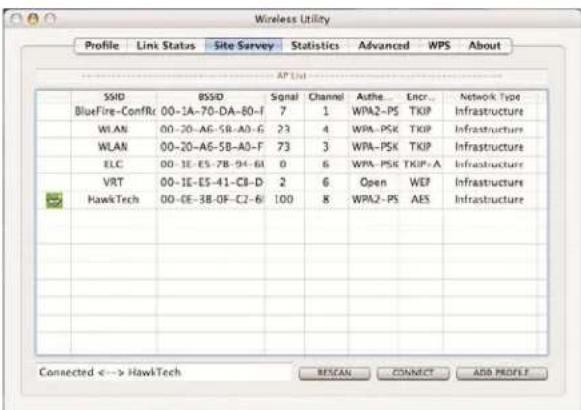581x410 pixels.
Task: Click WEP encryption in the VRT row
Action: tap(420, 182)
